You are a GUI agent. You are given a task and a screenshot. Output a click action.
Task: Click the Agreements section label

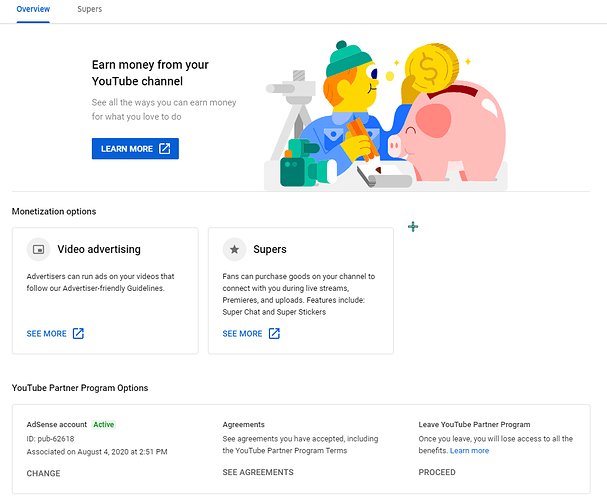(x=243, y=425)
